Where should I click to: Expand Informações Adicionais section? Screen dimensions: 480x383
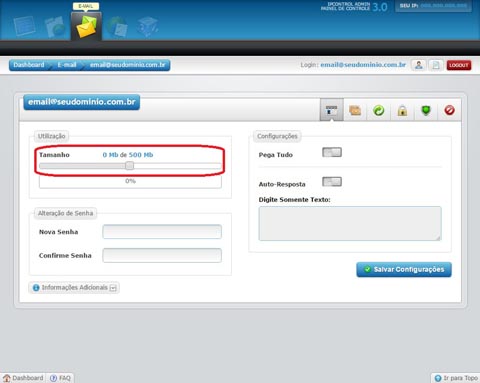pos(74,287)
